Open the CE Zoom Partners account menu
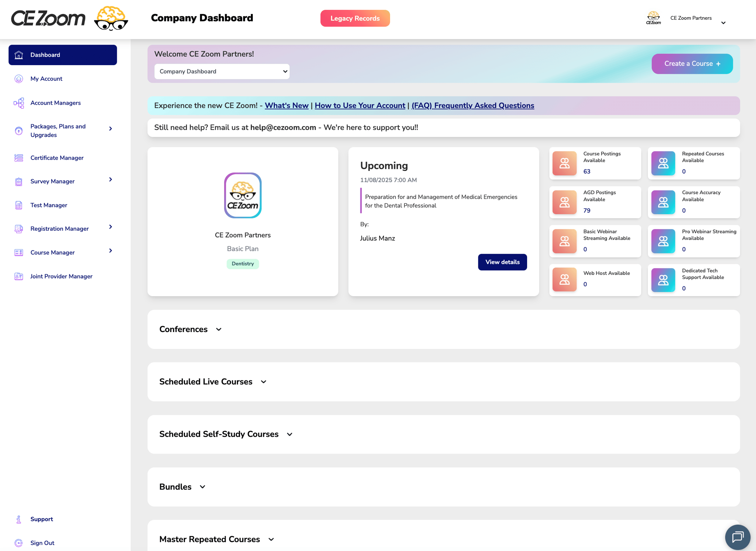The height and width of the screenshot is (551, 756). pyautogui.click(x=723, y=22)
